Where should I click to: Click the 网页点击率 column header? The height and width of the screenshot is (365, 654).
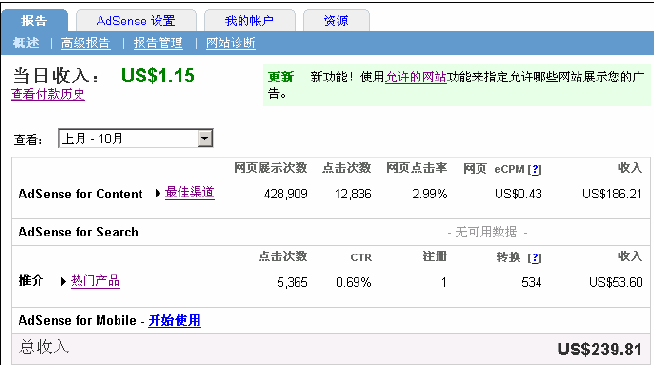(x=417, y=168)
